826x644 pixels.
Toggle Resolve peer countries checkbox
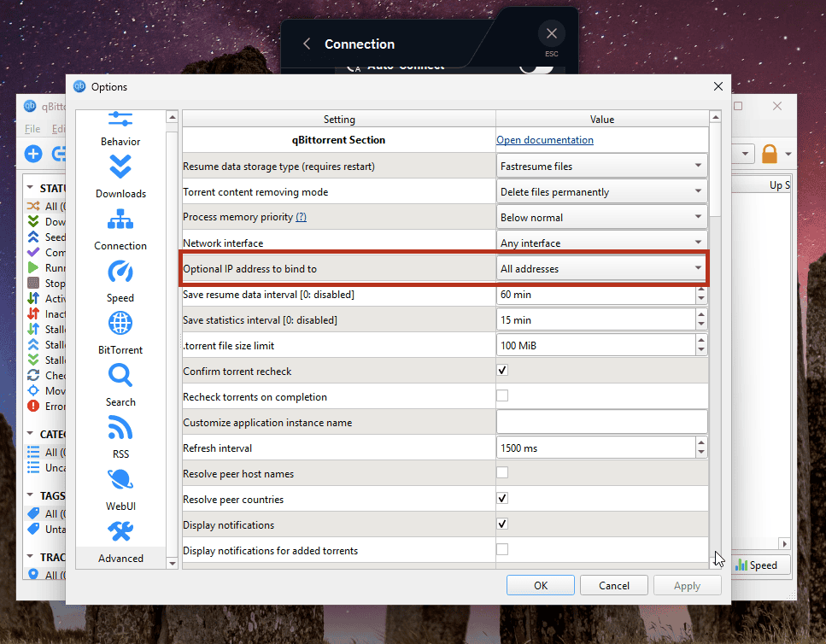pyautogui.click(x=502, y=498)
